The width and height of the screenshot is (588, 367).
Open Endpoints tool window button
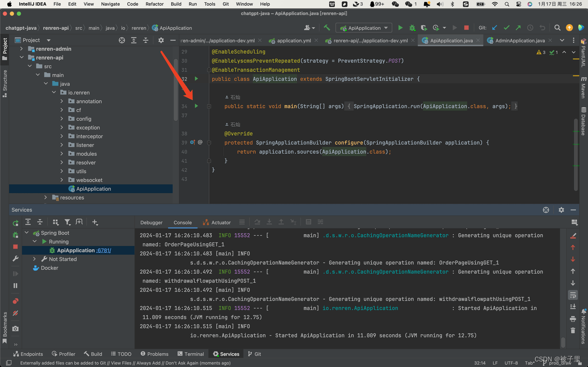(x=28, y=354)
